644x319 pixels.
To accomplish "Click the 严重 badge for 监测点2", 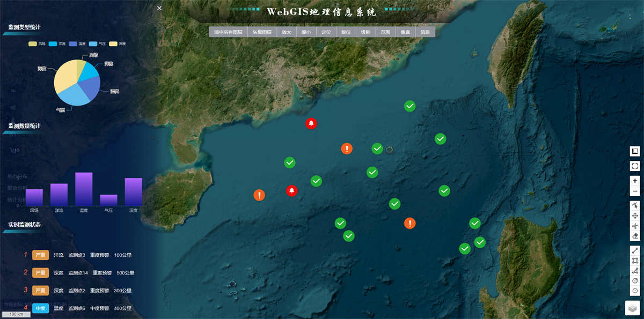I will pos(40,291).
